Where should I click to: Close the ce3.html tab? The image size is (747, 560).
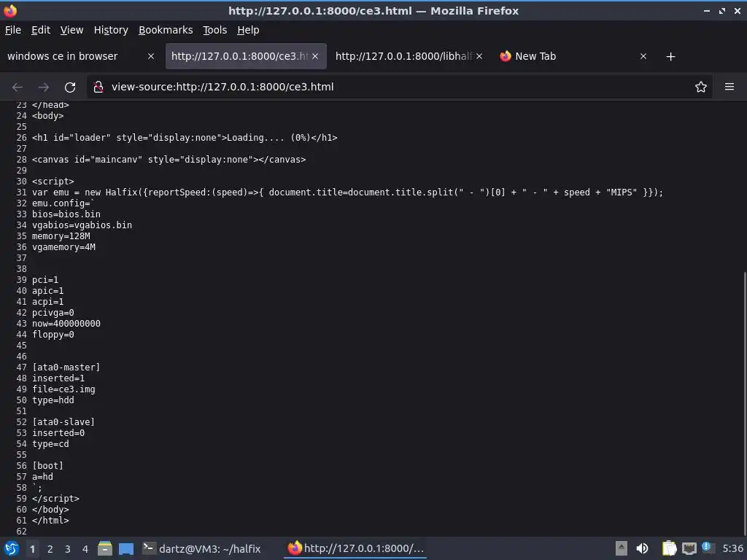pyautogui.click(x=315, y=56)
